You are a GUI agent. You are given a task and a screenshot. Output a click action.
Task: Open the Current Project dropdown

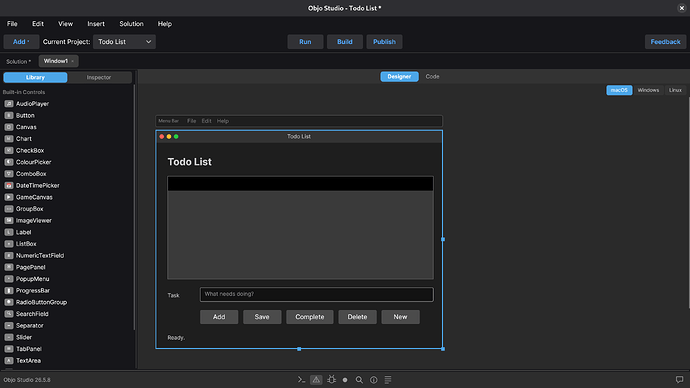tap(125, 42)
